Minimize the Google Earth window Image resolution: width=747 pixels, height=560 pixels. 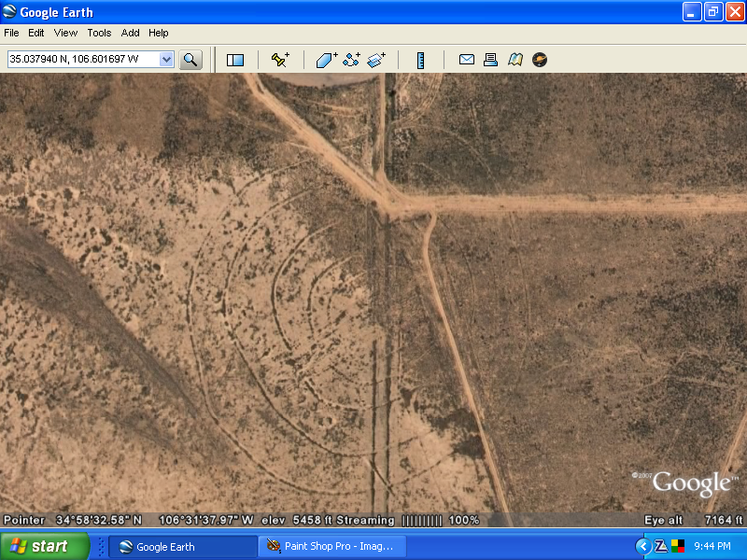point(691,12)
